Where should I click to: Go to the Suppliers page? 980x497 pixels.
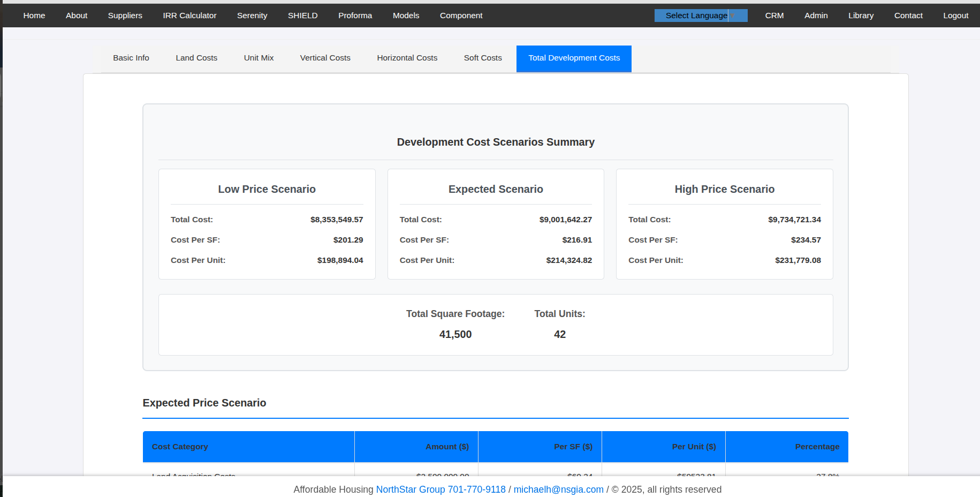pos(125,16)
